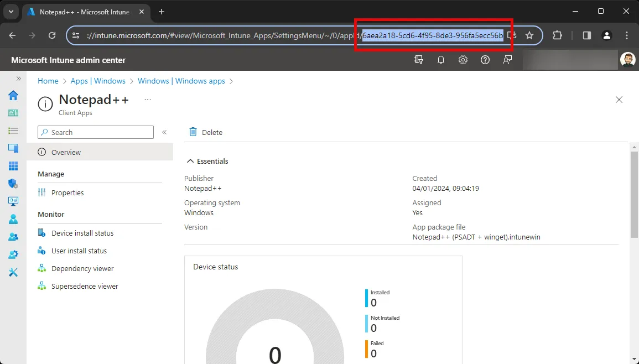Open the feedback icon in header
Screen dimensions: 639x364
[507, 60]
